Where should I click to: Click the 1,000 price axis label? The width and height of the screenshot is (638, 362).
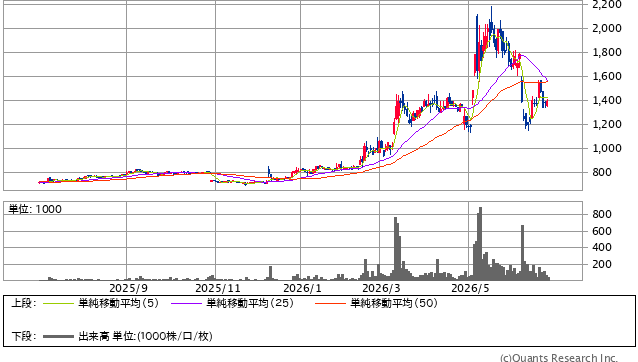pyautogui.click(x=607, y=148)
